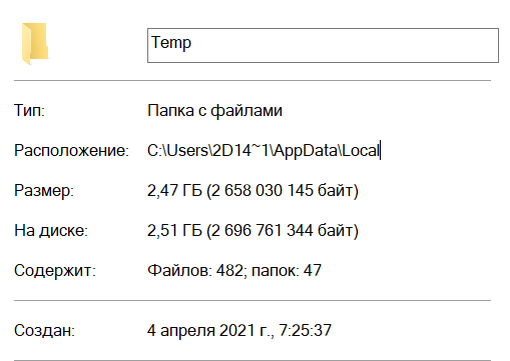Focus the folder name field containing Temp
Viewport: 510px width, 361px height.
(323, 45)
